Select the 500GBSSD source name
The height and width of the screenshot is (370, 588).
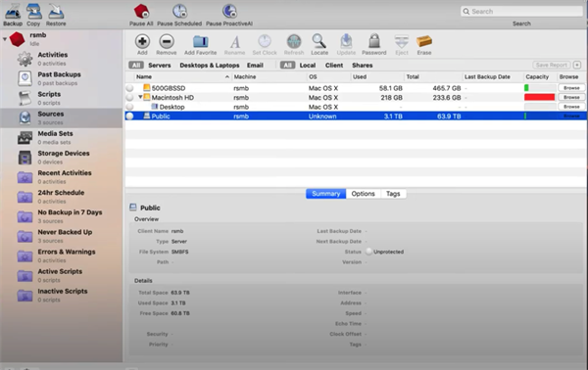[x=169, y=88]
